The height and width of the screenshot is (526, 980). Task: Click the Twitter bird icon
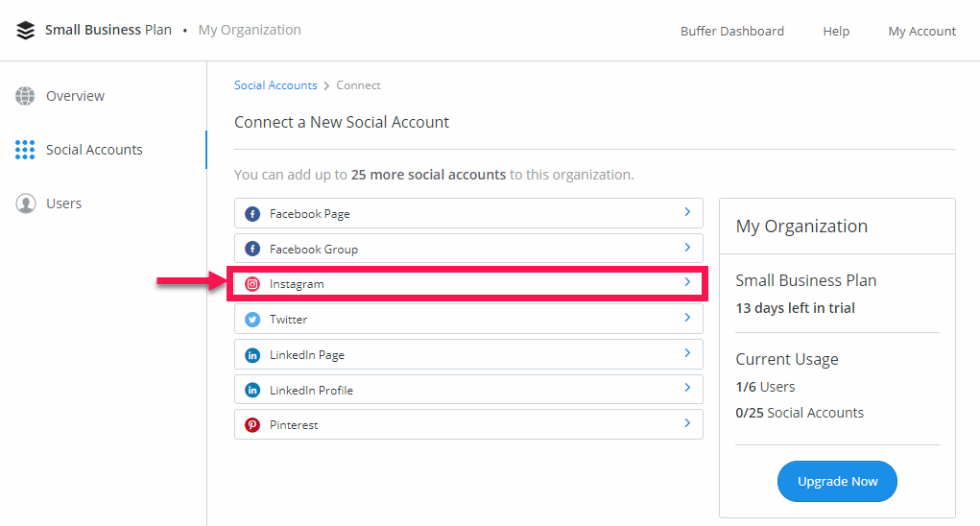pyautogui.click(x=252, y=320)
